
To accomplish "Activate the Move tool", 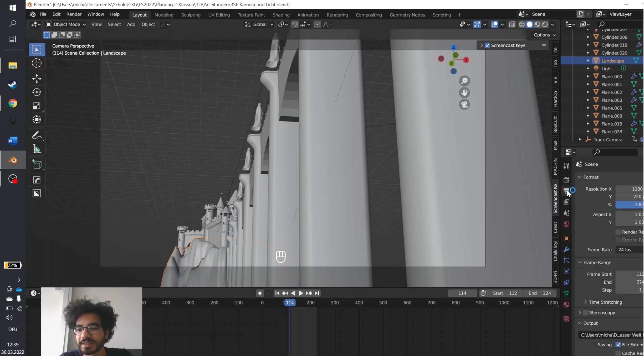I will point(37,78).
